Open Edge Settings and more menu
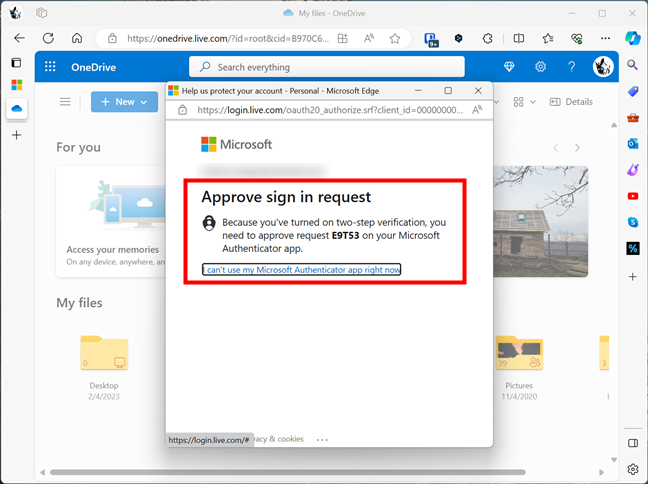The width and height of the screenshot is (648, 484). 605,38
